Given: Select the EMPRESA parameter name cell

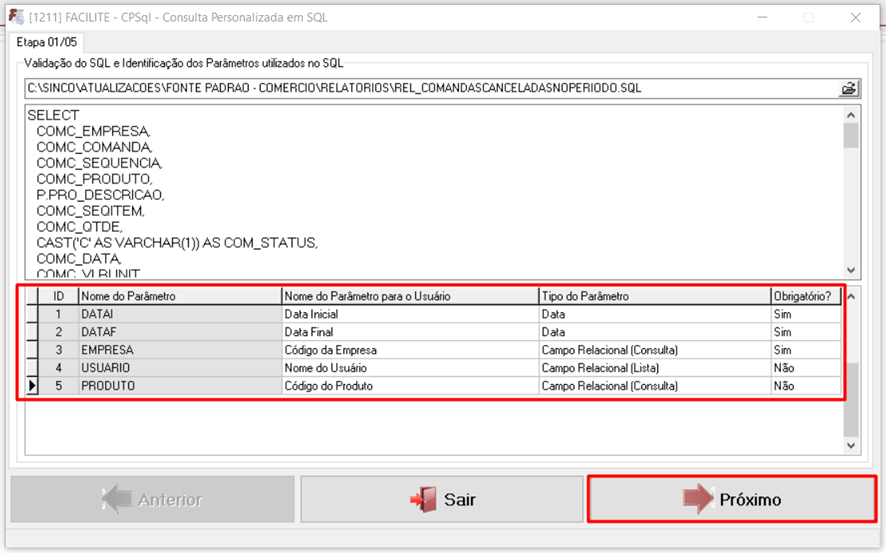Looking at the screenshot, I should coord(180,350).
